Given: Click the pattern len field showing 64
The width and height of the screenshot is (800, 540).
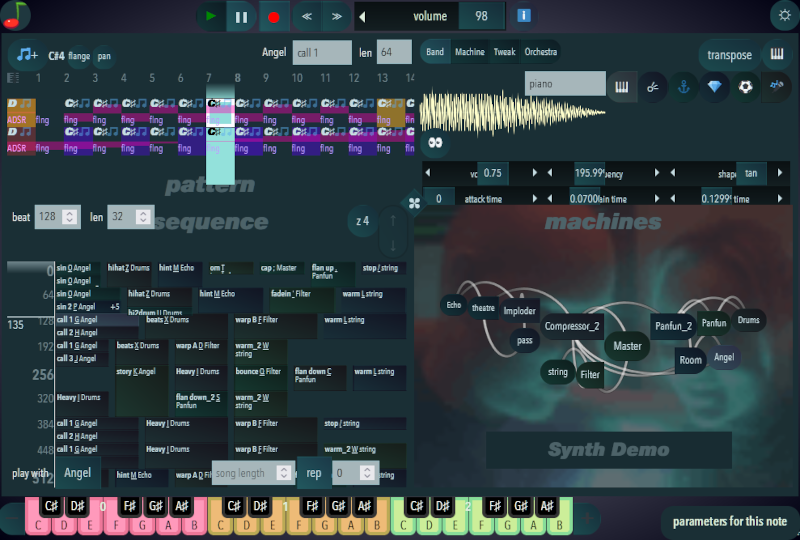Looking at the screenshot, I should pos(394,52).
